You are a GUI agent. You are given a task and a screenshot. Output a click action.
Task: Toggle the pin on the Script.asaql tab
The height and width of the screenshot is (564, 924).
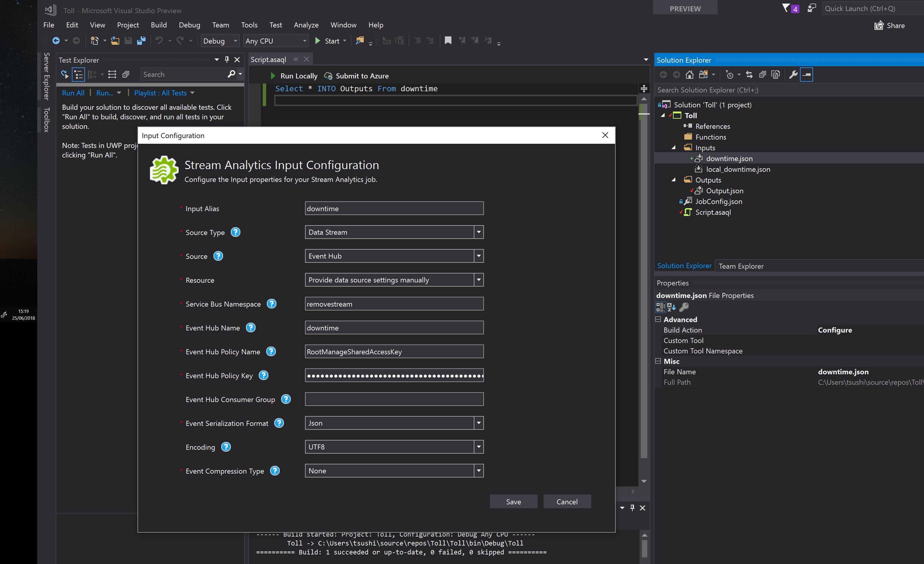pyautogui.click(x=295, y=59)
